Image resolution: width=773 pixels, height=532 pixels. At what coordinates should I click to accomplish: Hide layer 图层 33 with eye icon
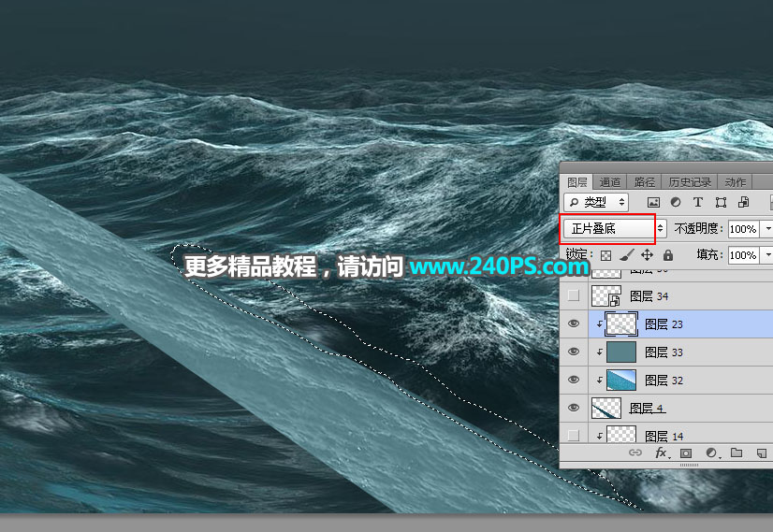click(x=574, y=352)
